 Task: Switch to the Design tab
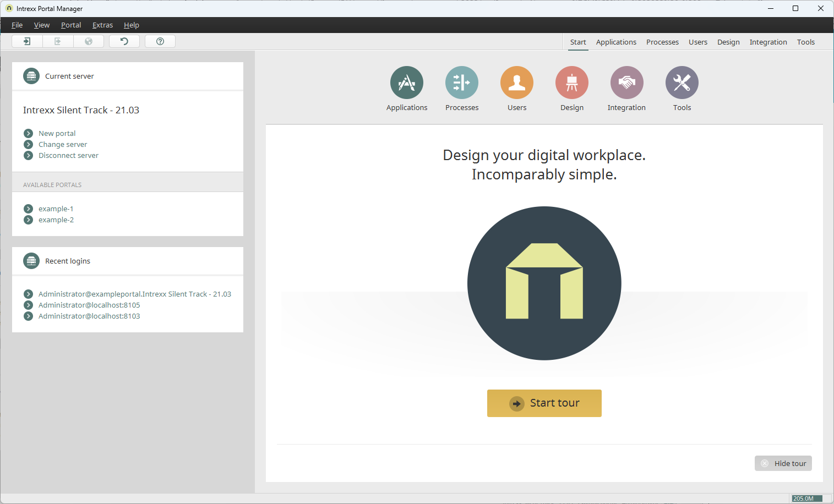[x=728, y=42]
